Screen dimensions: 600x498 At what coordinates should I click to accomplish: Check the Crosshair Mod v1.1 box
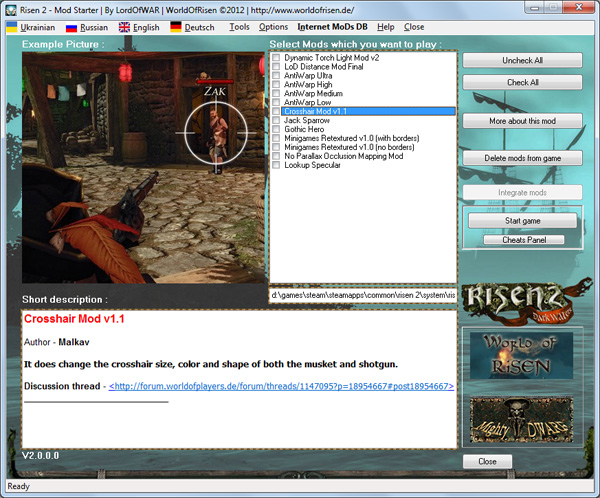coord(276,111)
